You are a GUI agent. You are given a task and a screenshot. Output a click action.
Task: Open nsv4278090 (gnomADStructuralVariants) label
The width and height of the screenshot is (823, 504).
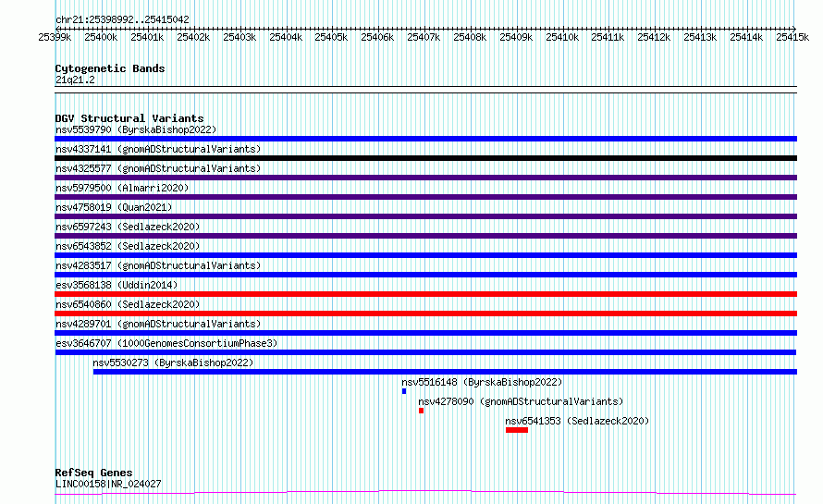(x=521, y=401)
